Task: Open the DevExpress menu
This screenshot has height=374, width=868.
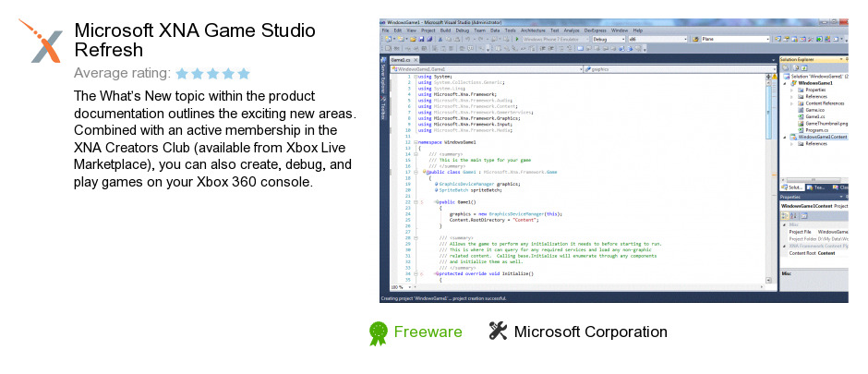Action: click(x=596, y=30)
